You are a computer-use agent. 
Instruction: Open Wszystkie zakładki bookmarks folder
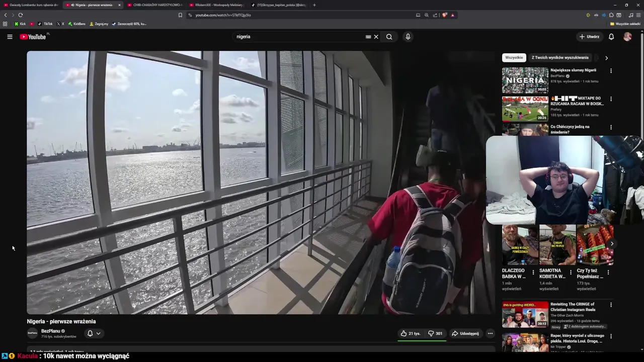[625, 24]
